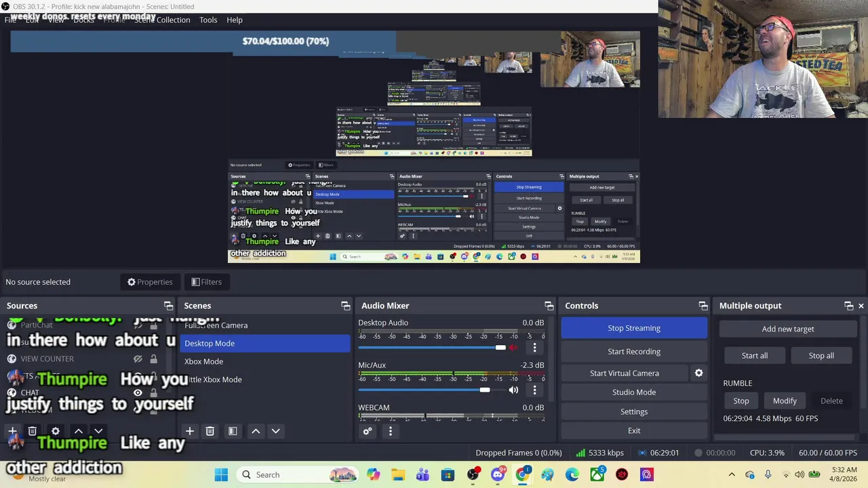Open the Tools menu
868x488 pixels.
tap(208, 20)
